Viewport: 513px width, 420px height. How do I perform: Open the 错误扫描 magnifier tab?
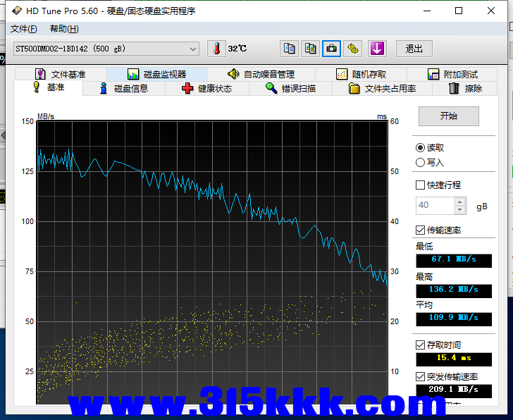[x=290, y=89]
